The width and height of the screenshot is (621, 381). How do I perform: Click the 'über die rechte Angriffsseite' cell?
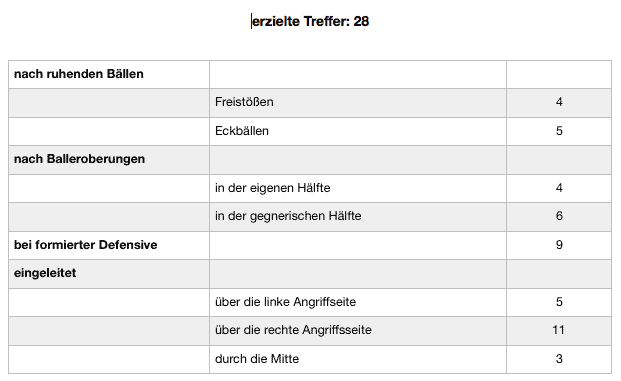coord(358,331)
